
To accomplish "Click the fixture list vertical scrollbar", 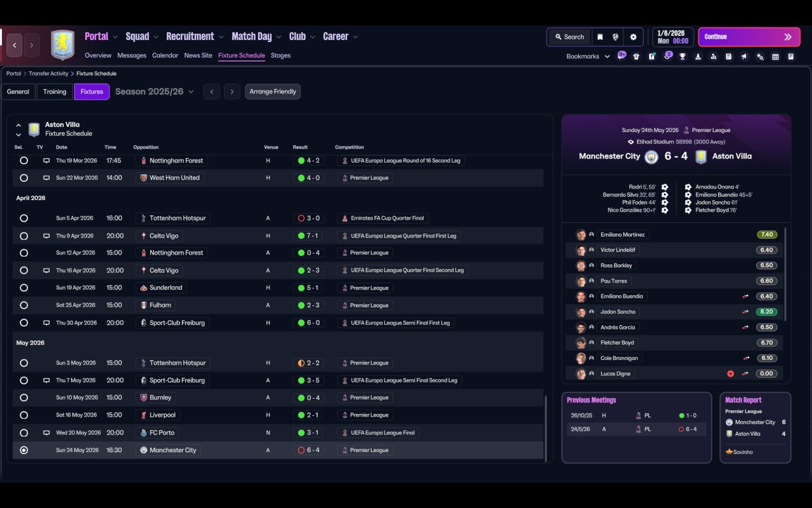I will click(545, 427).
